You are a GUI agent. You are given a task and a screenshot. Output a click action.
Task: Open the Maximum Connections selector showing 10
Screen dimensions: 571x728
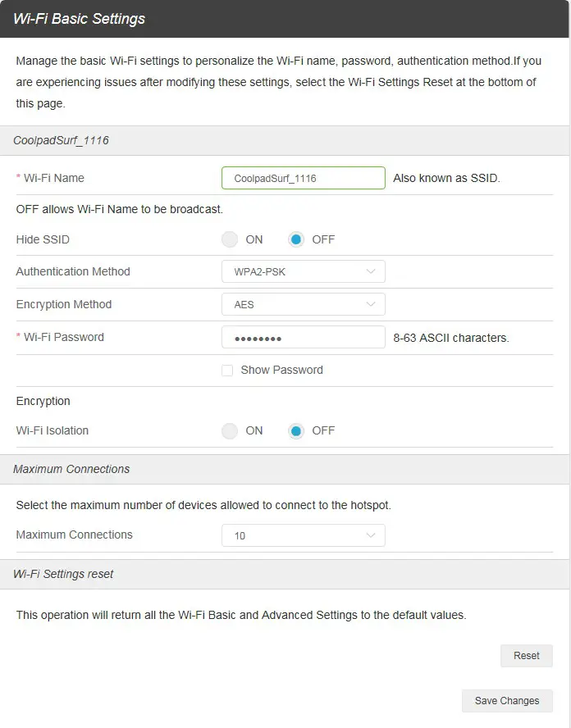click(x=303, y=535)
